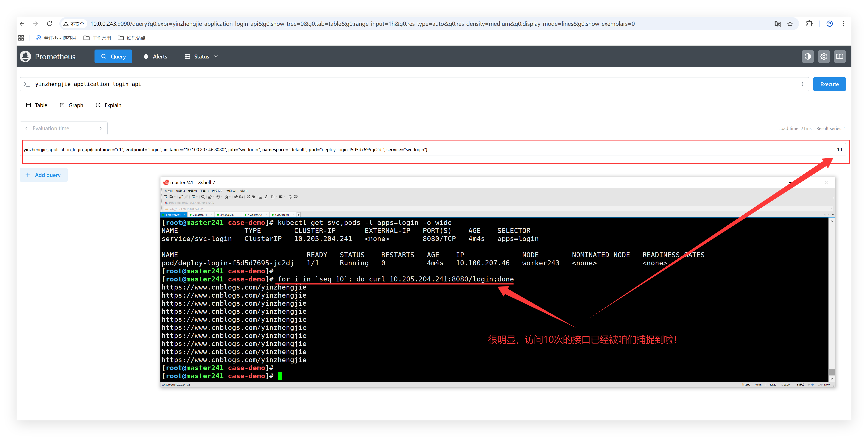This screenshot has height=437, width=868.
Task: Open the apps grid in bookmarks bar
Action: tap(21, 38)
